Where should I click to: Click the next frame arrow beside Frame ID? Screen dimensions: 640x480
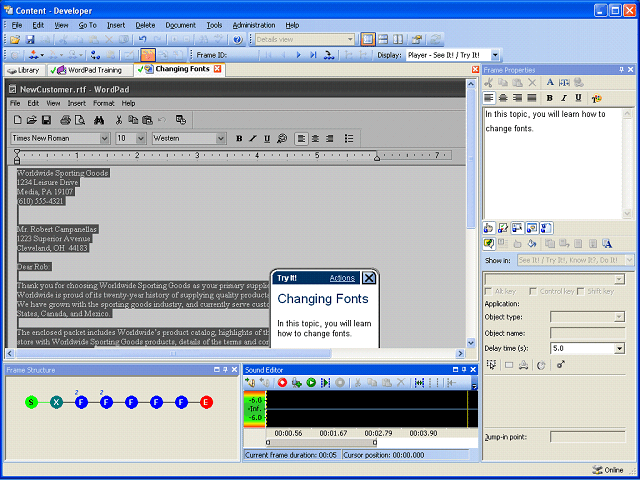[298, 55]
